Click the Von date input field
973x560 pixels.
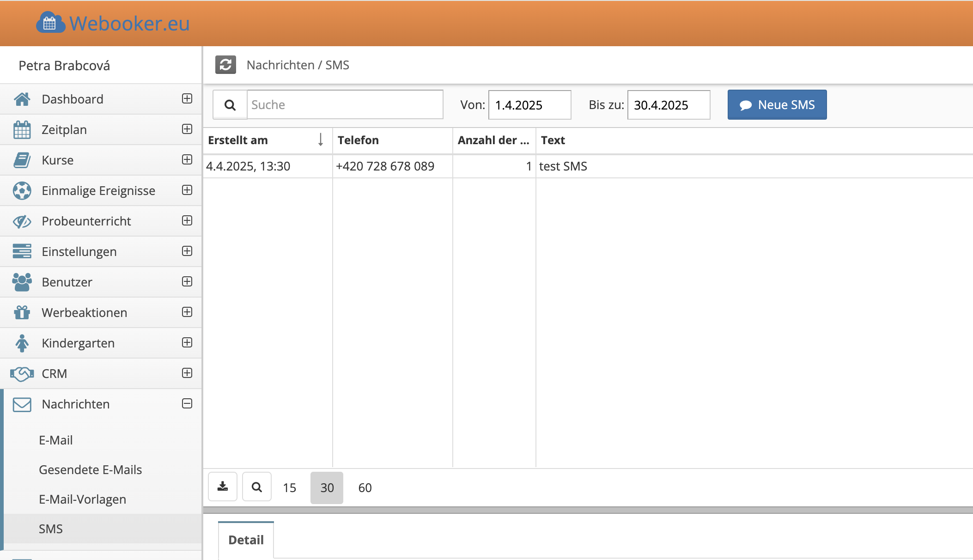tap(529, 105)
